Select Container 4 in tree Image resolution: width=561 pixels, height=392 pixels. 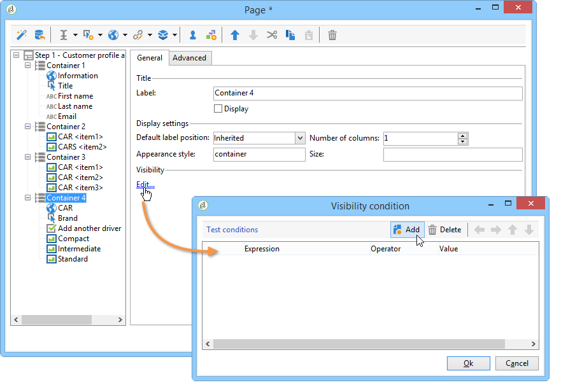point(66,198)
